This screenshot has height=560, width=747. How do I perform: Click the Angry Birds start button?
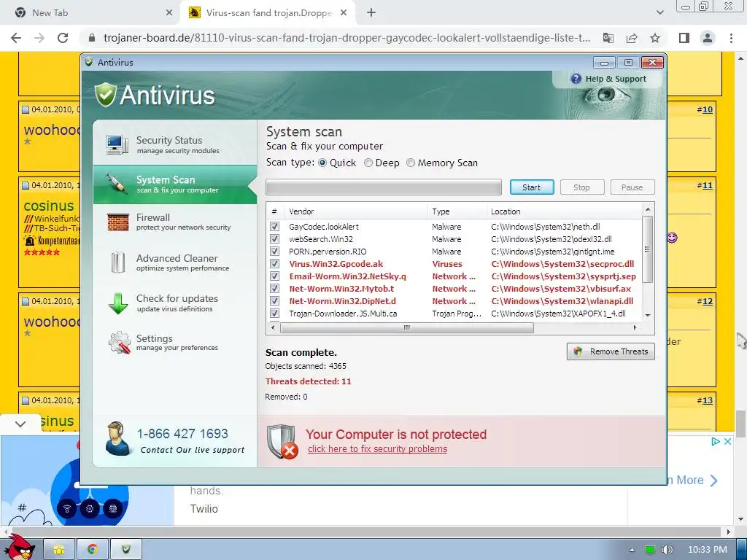coord(20,547)
